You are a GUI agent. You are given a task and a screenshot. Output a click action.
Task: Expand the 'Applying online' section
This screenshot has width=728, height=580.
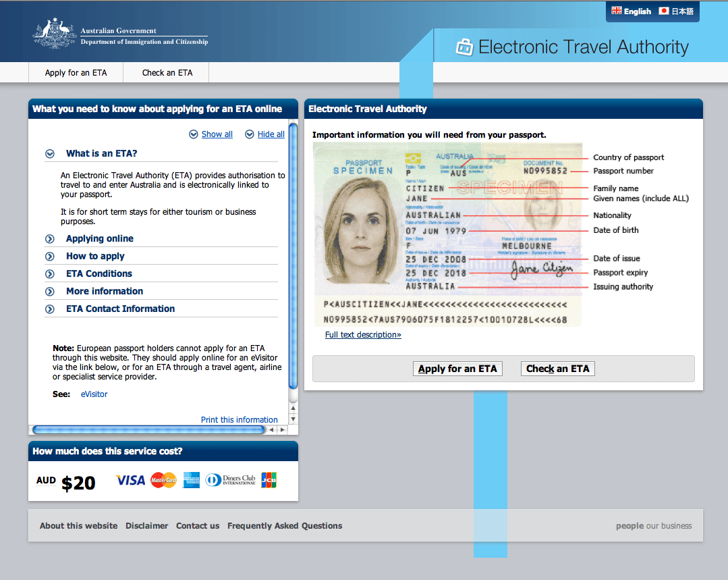(50, 239)
